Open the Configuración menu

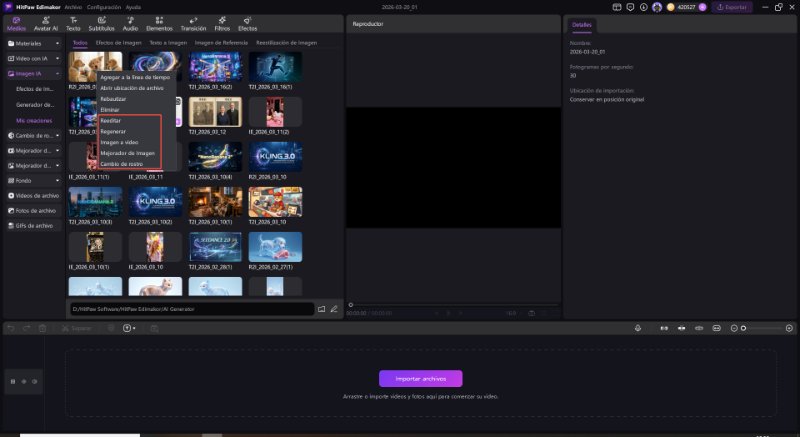(103, 7)
